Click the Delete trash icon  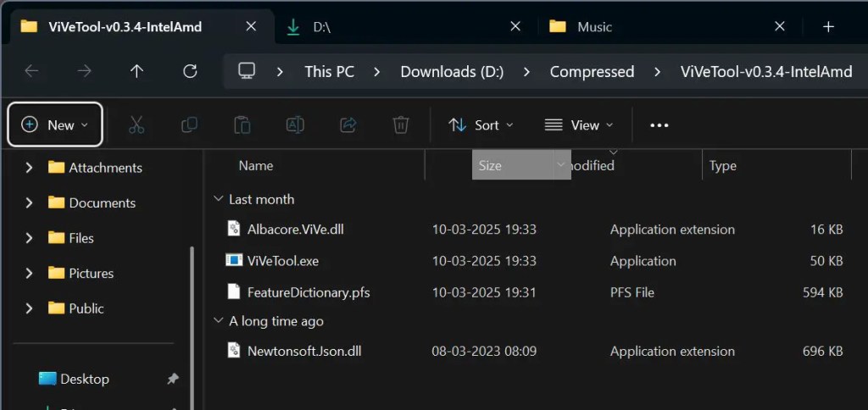(401, 125)
